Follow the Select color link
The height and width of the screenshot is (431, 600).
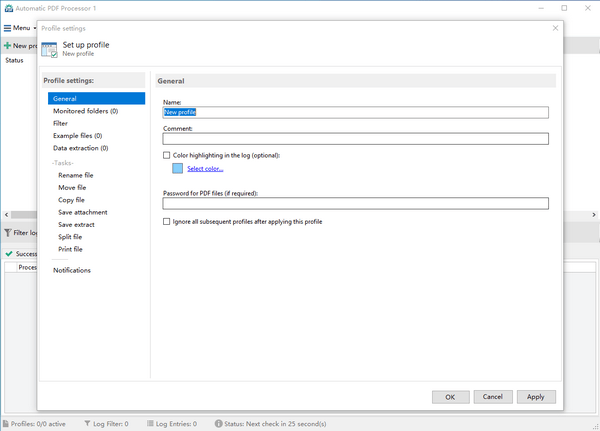click(x=205, y=169)
